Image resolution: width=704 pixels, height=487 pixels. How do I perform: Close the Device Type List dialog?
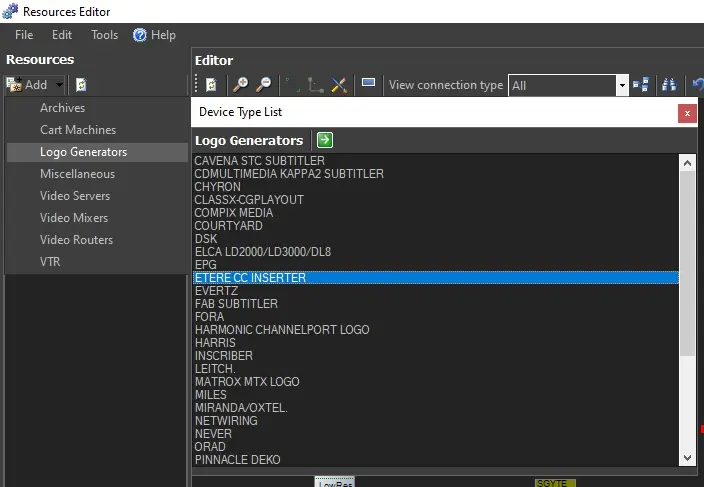[687, 113]
